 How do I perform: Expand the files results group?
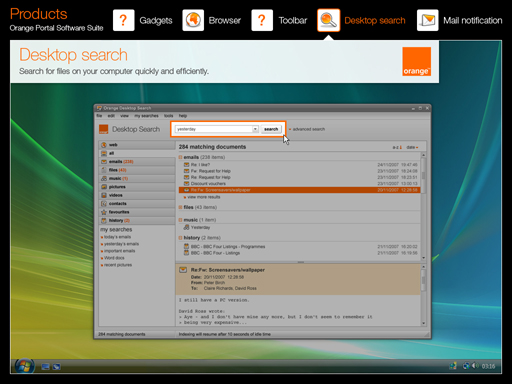[x=180, y=207]
